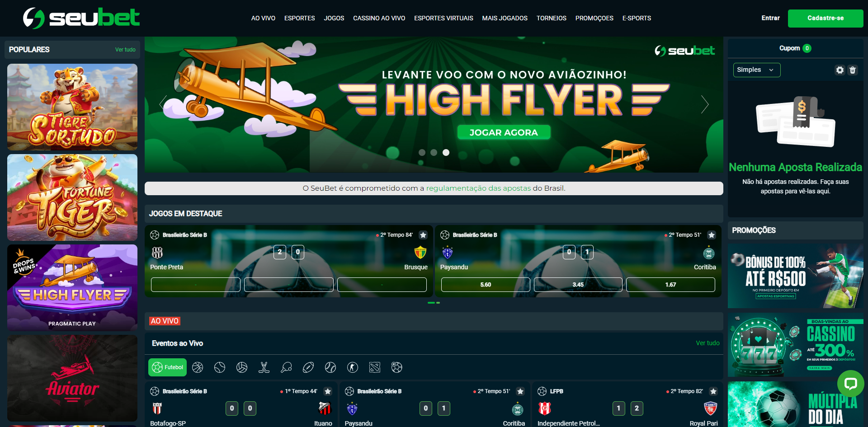Open the Counter-Strike shooter icon
The width and height of the screenshot is (868, 427).
point(353,367)
